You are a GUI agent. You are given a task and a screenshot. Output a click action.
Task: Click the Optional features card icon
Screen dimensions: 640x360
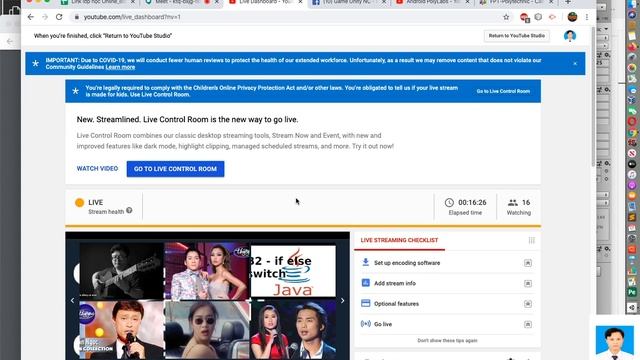(x=366, y=303)
